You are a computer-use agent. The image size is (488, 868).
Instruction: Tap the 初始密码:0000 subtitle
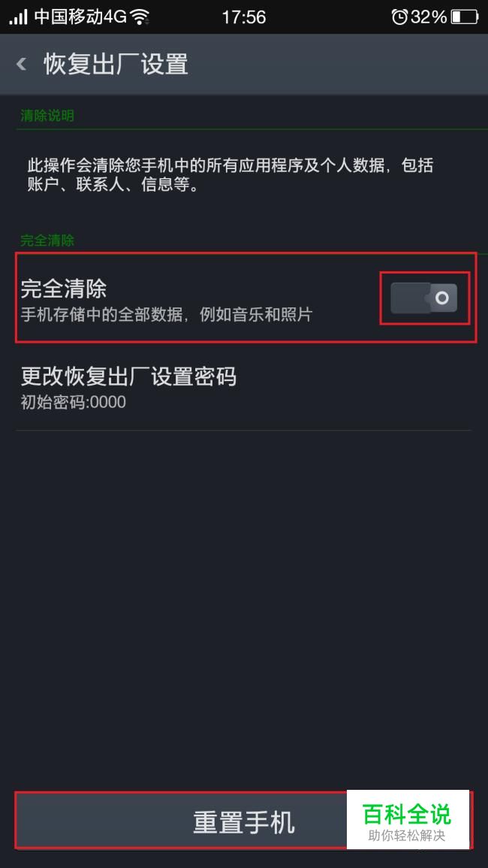(x=73, y=402)
